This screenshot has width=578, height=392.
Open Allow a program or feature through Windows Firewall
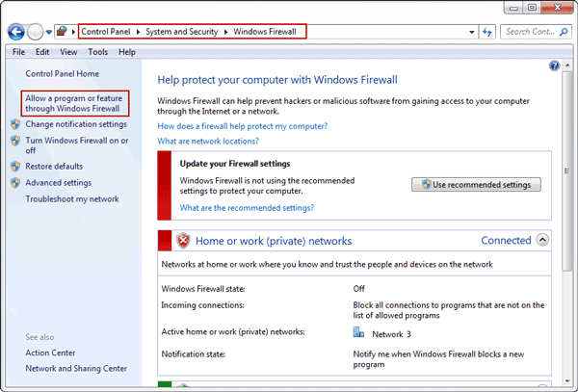coord(74,103)
